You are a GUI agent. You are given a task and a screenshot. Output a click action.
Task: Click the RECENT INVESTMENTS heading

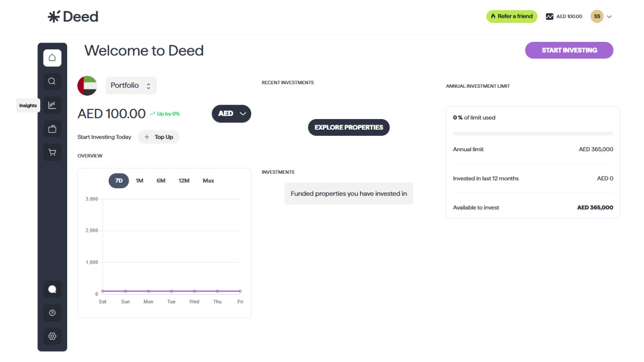click(x=288, y=82)
